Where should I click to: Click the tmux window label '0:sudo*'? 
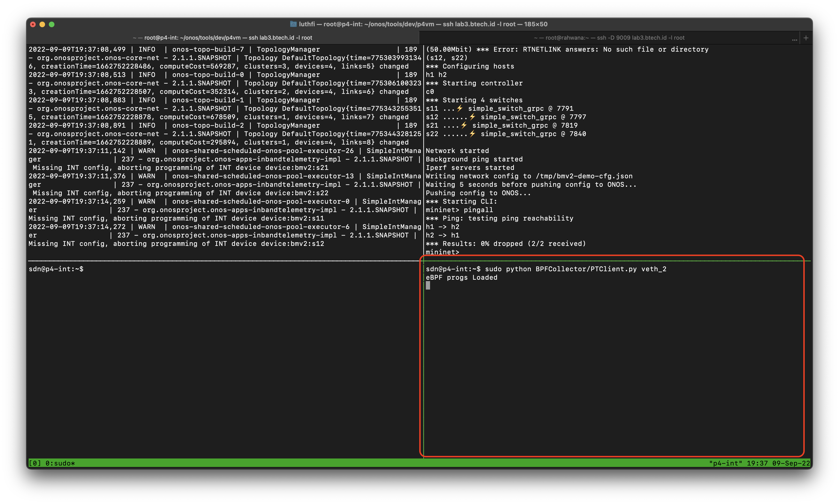60,463
